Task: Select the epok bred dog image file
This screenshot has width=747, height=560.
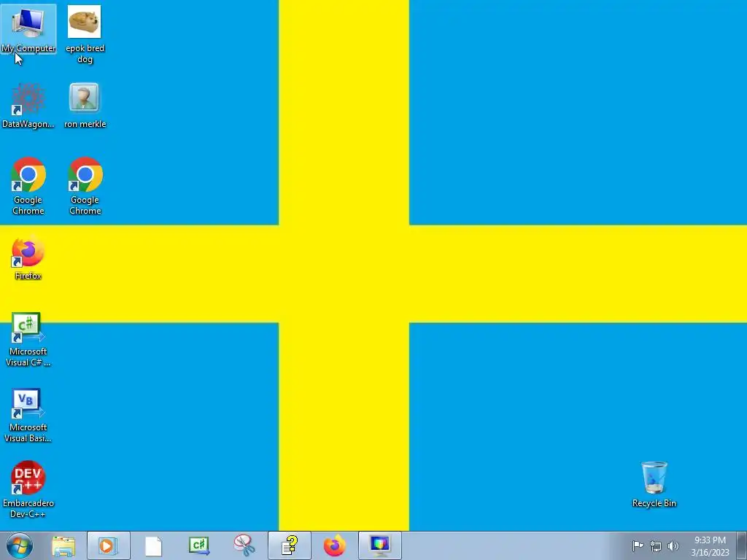Action: pyautogui.click(x=85, y=34)
